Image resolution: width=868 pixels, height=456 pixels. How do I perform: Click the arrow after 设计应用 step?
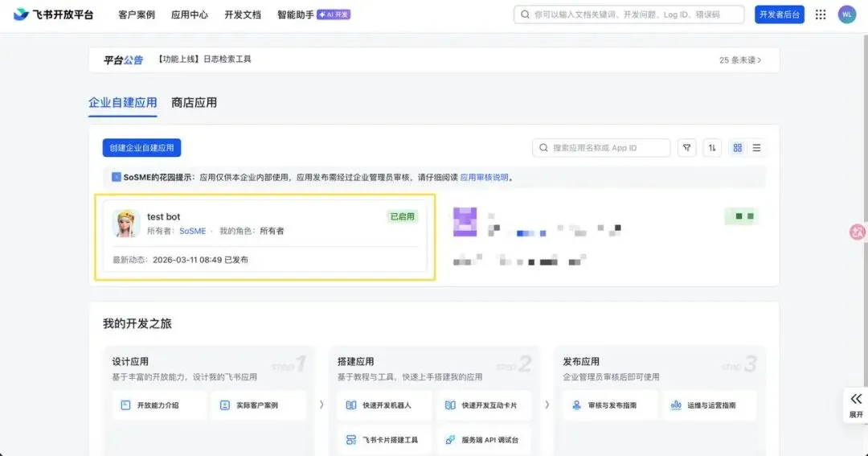click(x=321, y=405)
